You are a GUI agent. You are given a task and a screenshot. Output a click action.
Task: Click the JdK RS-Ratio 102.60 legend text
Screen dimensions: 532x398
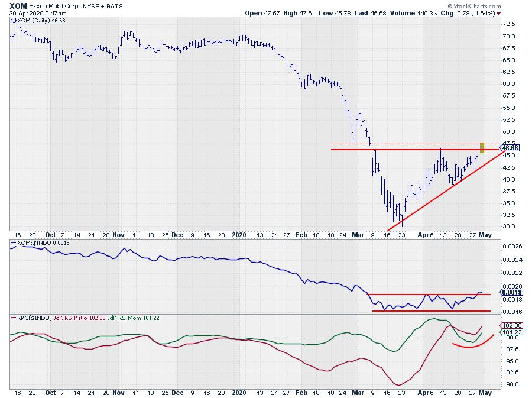(x=80, y=318)
